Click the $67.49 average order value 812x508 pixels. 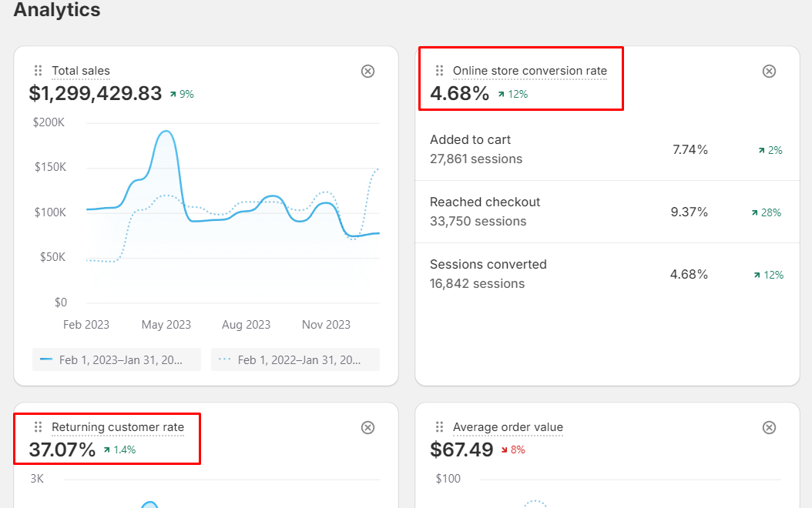coord(461,450)
